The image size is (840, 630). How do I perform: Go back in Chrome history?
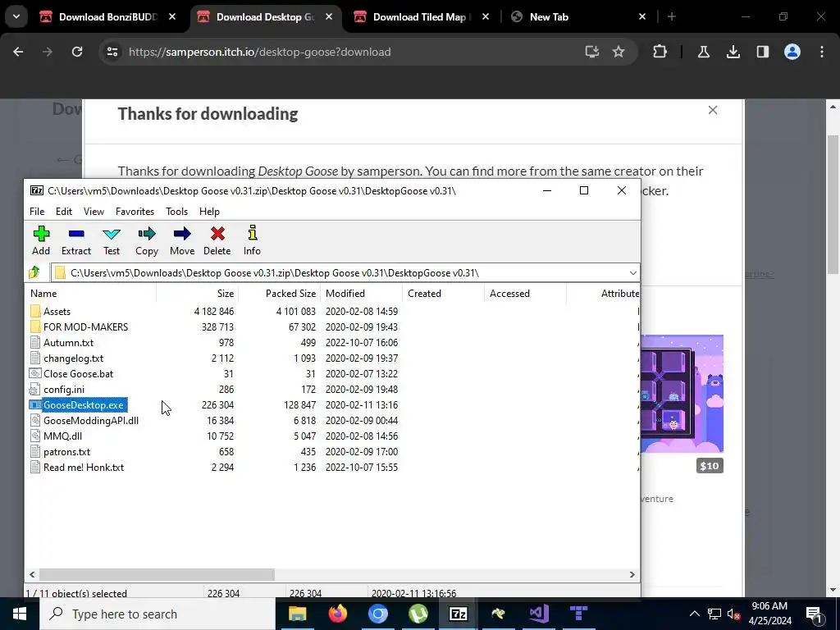18,52
